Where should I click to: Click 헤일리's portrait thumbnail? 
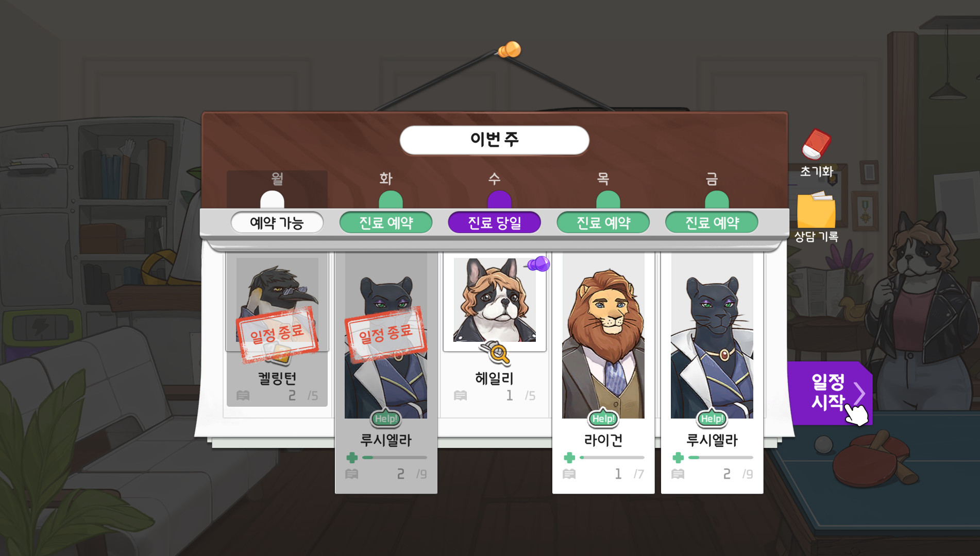click(495, 300)
